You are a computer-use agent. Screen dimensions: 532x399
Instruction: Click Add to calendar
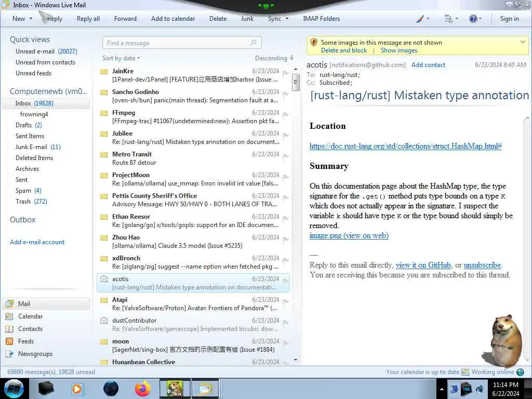click(173, 19)
